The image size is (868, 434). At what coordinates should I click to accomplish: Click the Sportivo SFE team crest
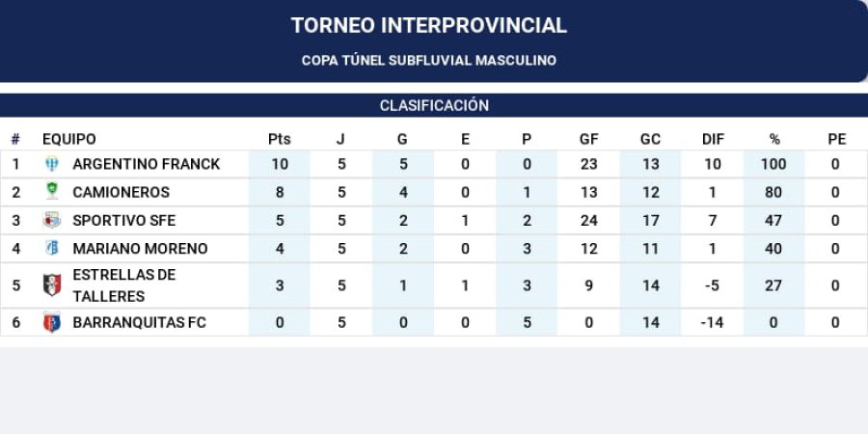coord(52,220)
